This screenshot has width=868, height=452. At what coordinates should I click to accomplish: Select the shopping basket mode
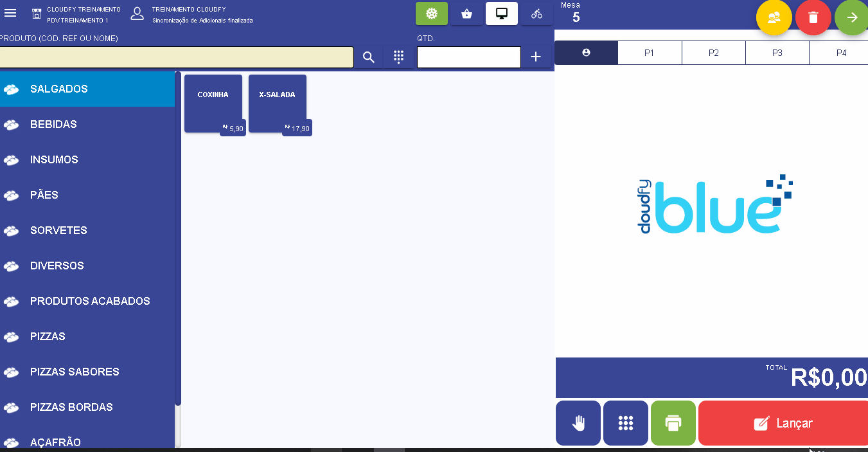click(x=466, y=14)
